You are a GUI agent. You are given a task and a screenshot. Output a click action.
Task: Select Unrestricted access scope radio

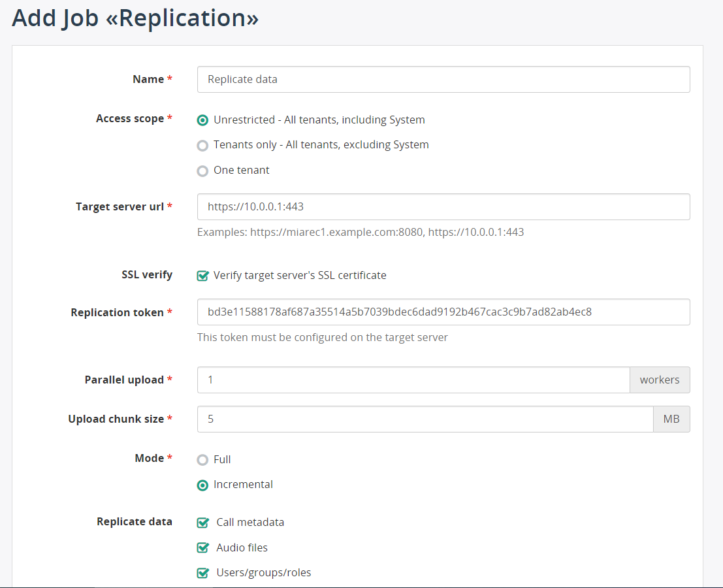click(x=202, y=120)
